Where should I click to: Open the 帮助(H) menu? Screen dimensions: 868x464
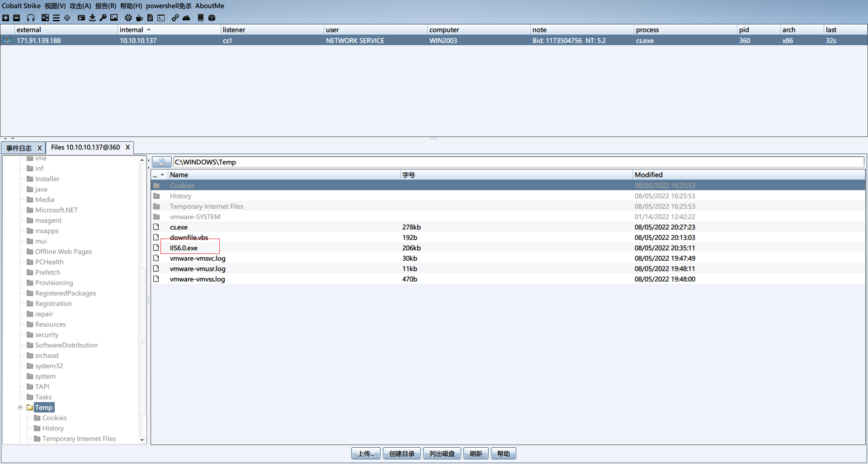tap(131, 6)
